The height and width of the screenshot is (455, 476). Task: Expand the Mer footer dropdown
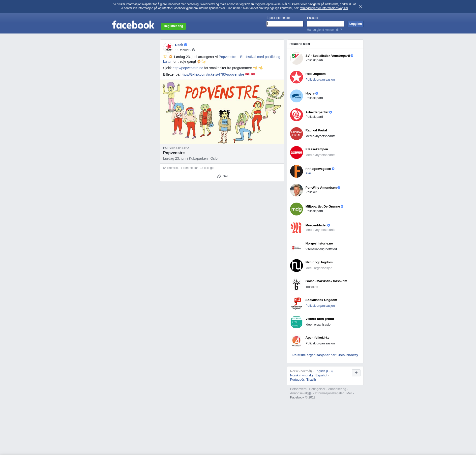click(350, 393)
